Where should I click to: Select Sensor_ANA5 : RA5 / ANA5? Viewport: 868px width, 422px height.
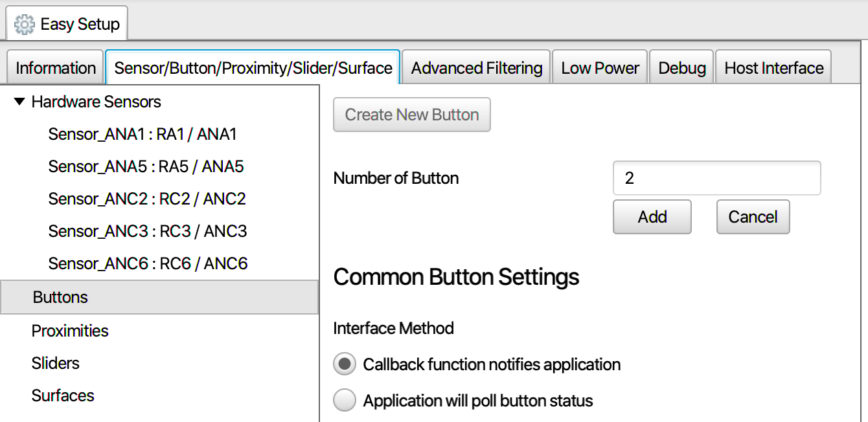146,167
